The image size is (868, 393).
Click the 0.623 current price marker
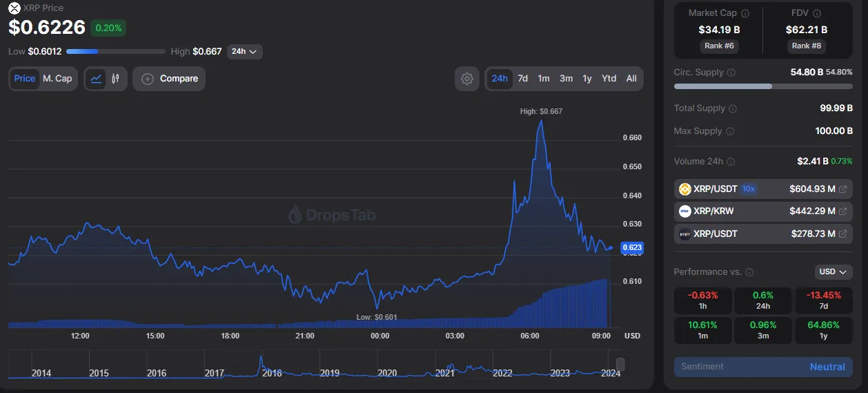(x=632, y=247)
